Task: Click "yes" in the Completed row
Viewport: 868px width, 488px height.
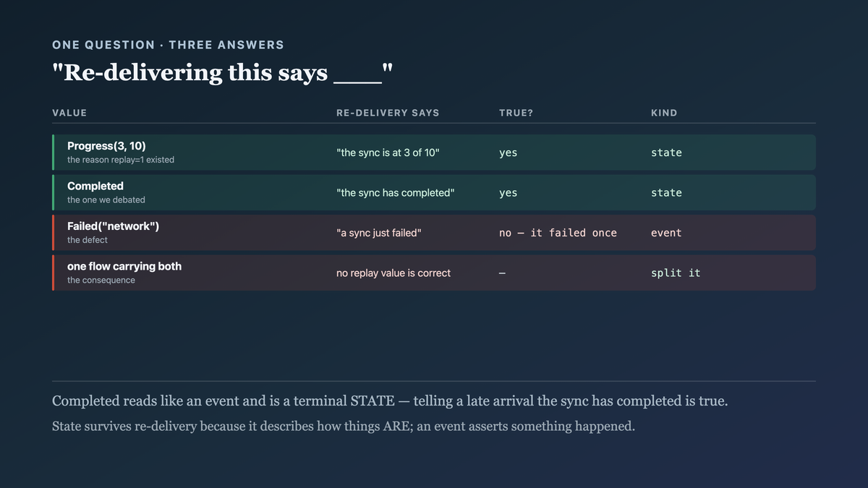Action: [509, 193]
